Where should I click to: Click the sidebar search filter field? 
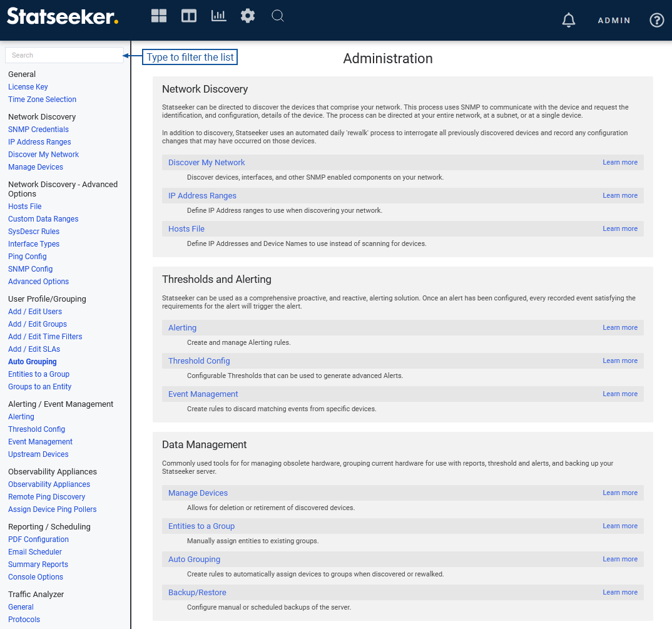pos(64,55)
